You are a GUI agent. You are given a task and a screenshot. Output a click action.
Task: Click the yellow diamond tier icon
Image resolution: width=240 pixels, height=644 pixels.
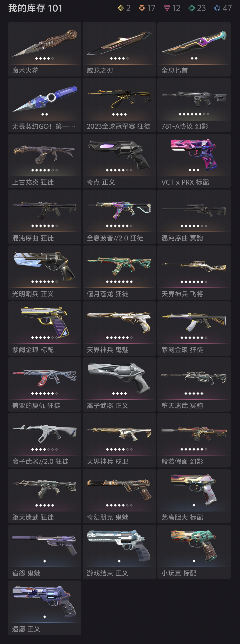pos(121,8)
